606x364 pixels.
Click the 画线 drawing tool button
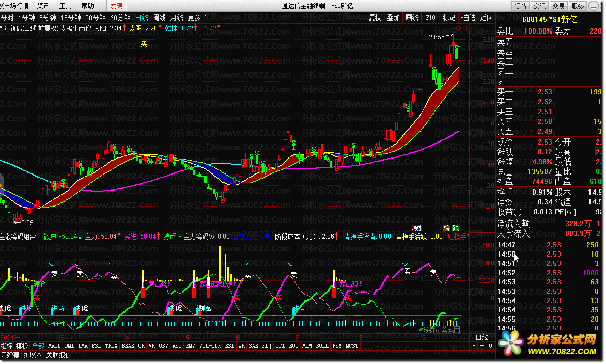pyautogui.click(x=412, y=18)
